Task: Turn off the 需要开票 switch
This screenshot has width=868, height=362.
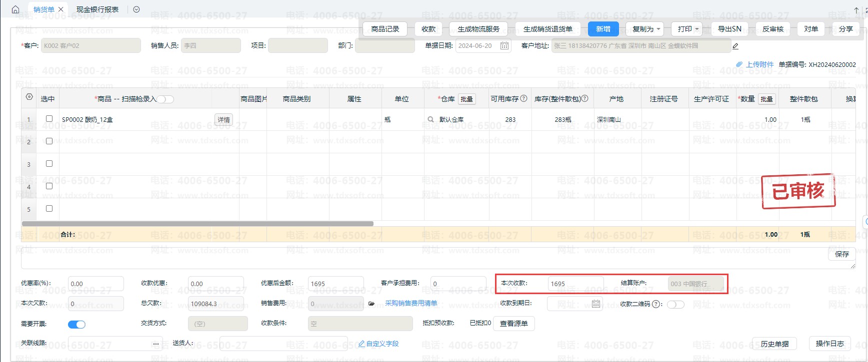Action: coord(76,325)
